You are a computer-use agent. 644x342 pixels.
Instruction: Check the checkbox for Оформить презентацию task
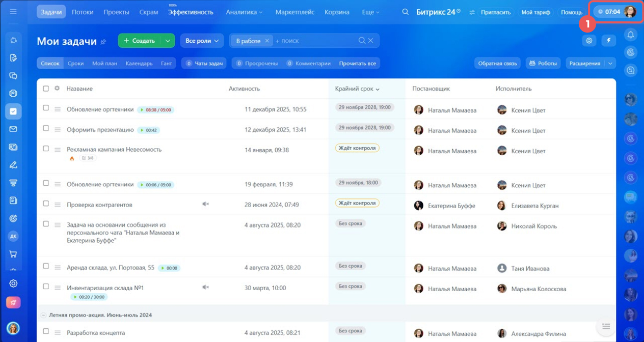[46, 129]
